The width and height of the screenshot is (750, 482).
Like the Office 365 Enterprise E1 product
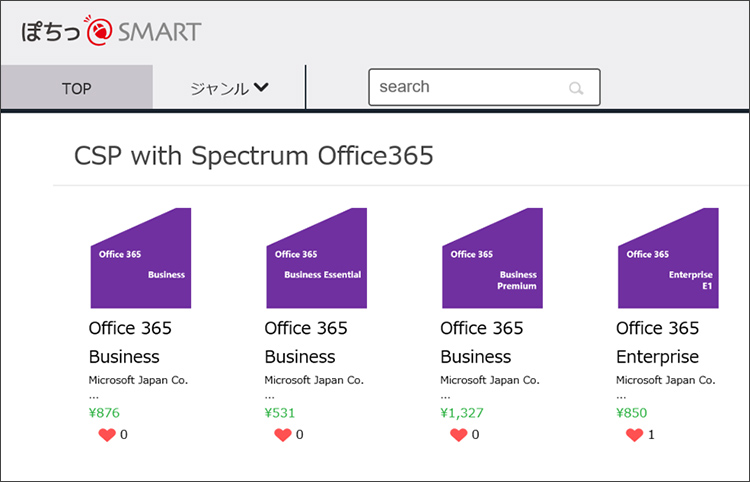[x=634, y=435]
